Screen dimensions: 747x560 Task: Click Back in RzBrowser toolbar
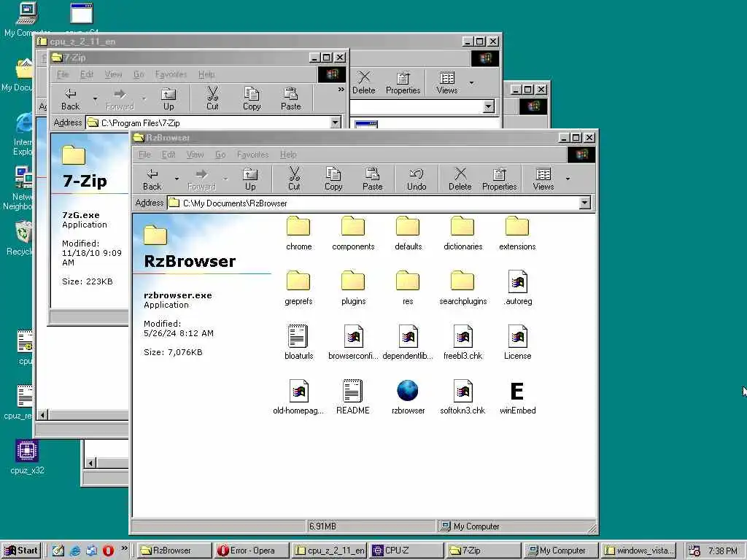point(152,179)
